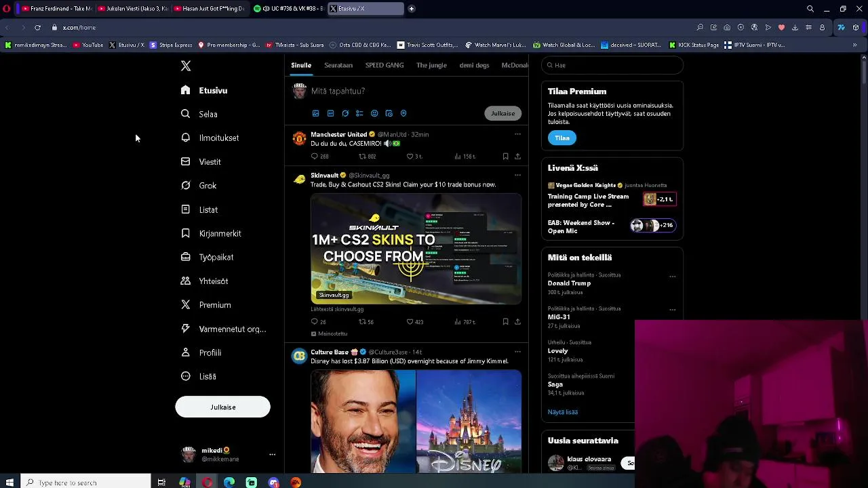Open new browser tab with plus
Screen dimensions: 868x488
[x=412, y=9]
